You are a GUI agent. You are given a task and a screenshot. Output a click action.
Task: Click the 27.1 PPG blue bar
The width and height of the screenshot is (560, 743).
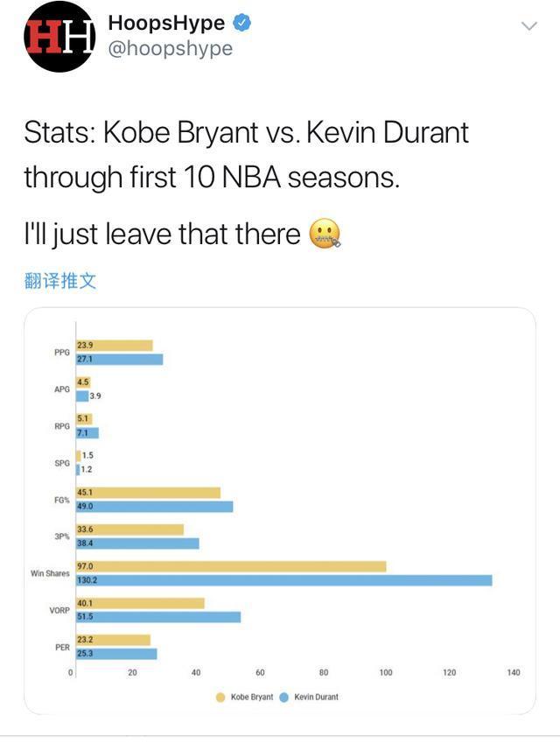(119, 359)
